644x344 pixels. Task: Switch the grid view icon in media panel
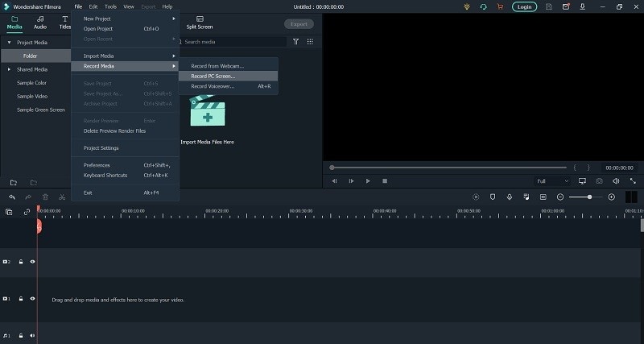click(310, 42)
